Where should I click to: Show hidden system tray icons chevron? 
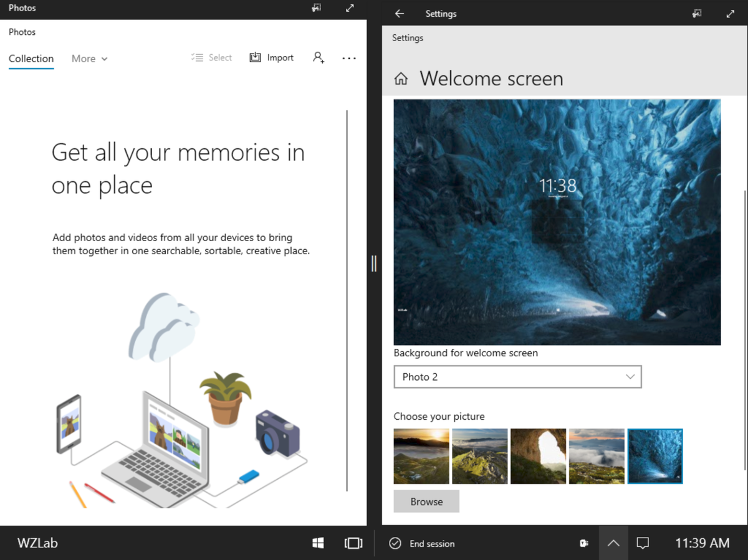(613, 543)
